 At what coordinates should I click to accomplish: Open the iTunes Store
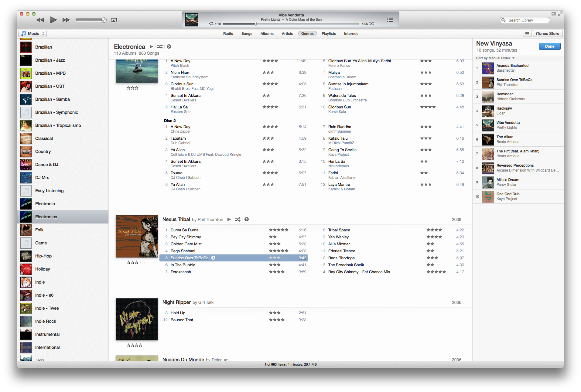pos(548,34)
